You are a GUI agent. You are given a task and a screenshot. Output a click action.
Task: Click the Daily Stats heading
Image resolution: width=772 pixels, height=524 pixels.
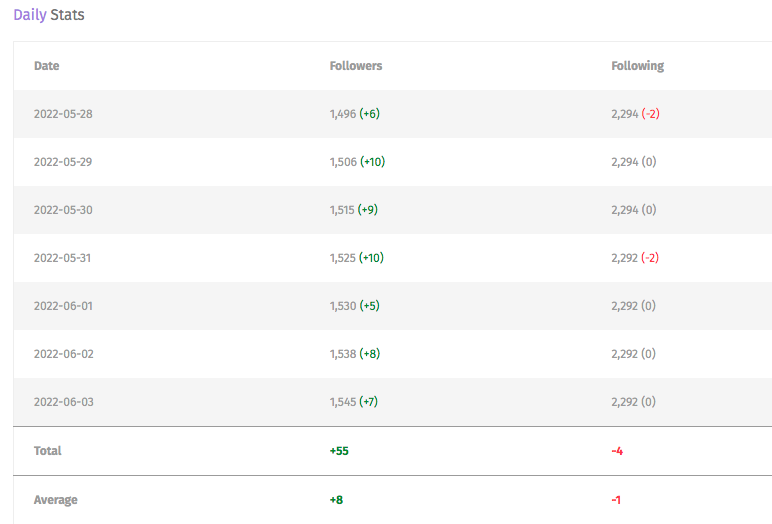tap(49, 15)
